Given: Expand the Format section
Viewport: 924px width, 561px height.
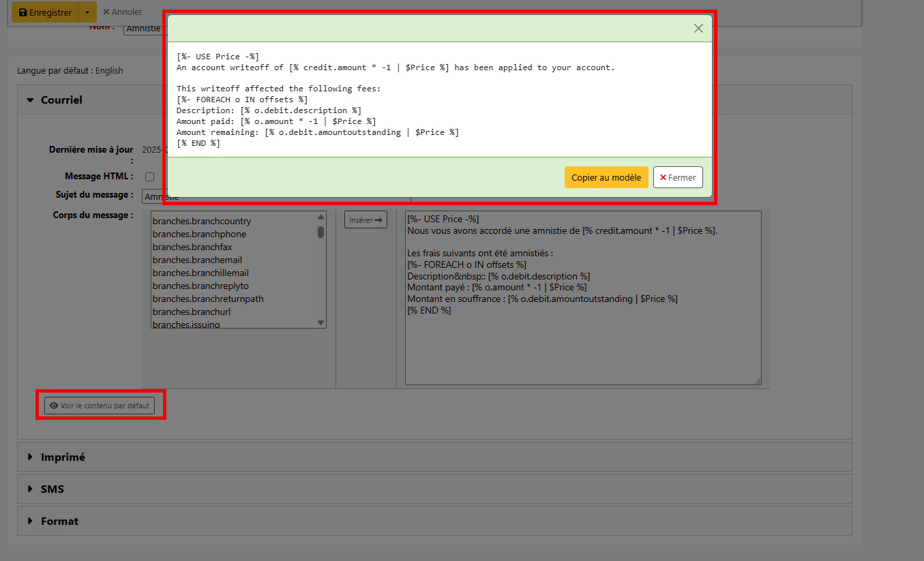Looking at the screenshot, I should coord(59,521).
